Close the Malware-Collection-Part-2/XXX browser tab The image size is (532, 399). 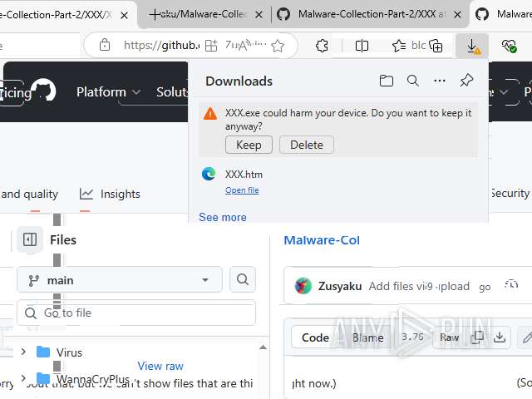[x=457, y=15]
